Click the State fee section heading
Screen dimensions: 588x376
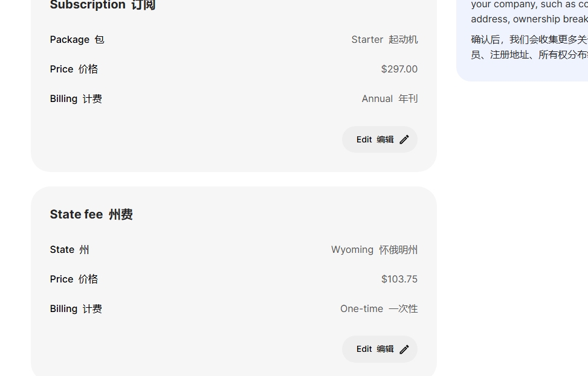[91, 215]
